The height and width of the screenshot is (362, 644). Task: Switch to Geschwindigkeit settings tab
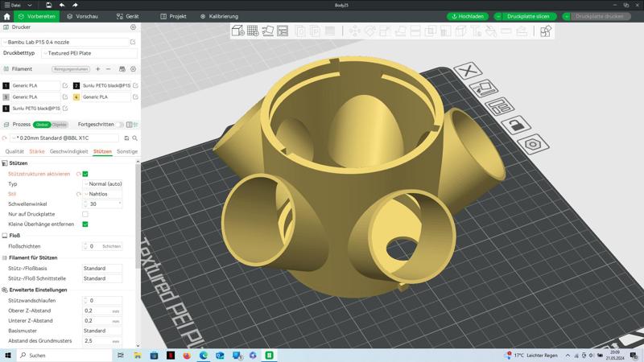[69, 151]
